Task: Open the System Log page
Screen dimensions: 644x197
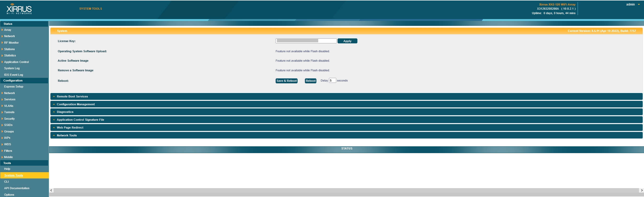Action: [12, 68]
